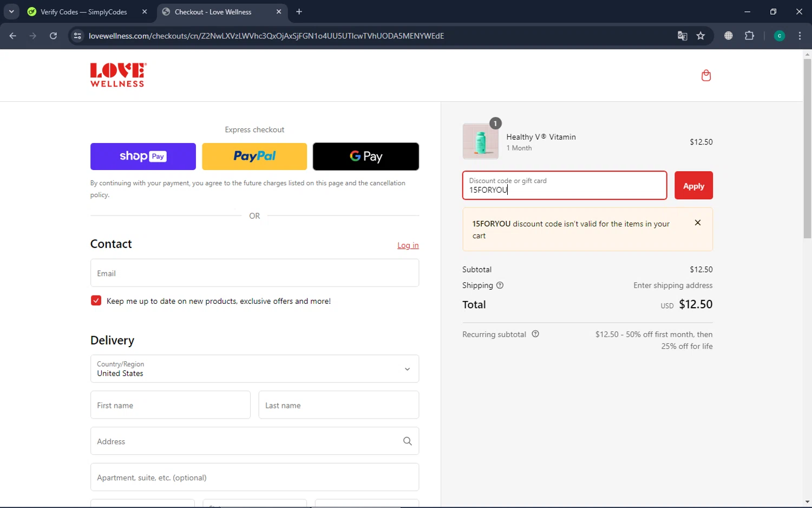This screenshot has height=508, width=812.
Task: Apply the discount code
Action: (x=693, y=186)
